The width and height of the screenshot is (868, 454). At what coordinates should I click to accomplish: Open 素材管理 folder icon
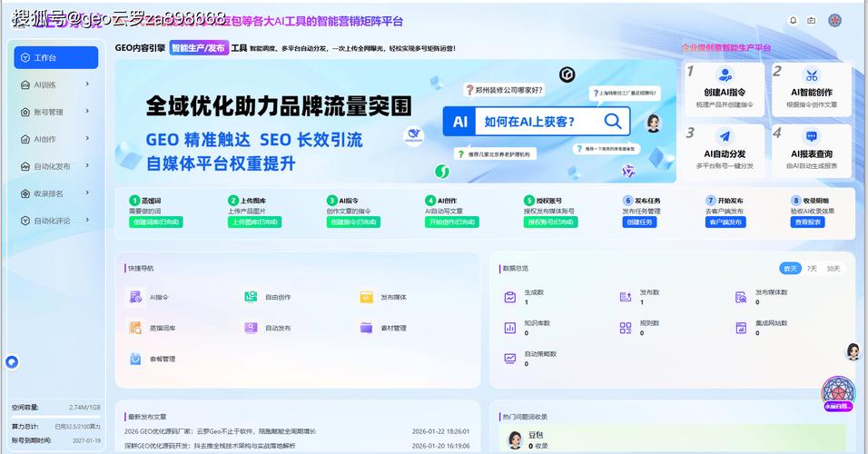tap(366, 328)
